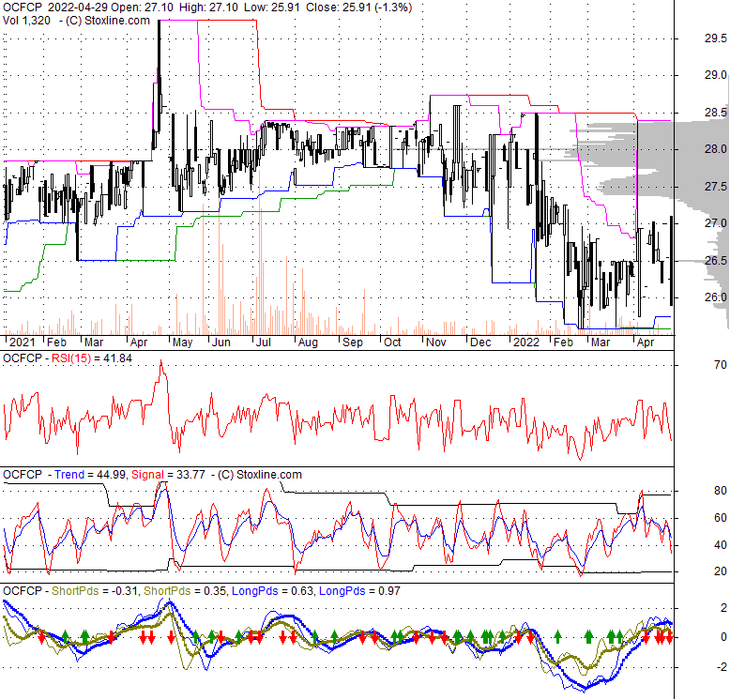This screenshot has height=700, width=730.
Task: Click the '2022' year label on the axis
Action: point(526,342)
